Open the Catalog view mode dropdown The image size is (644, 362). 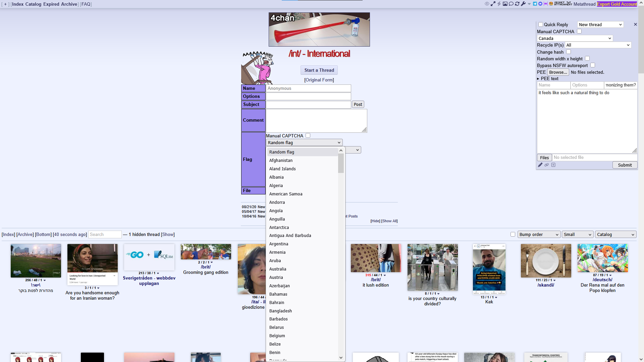coord(616,234)
